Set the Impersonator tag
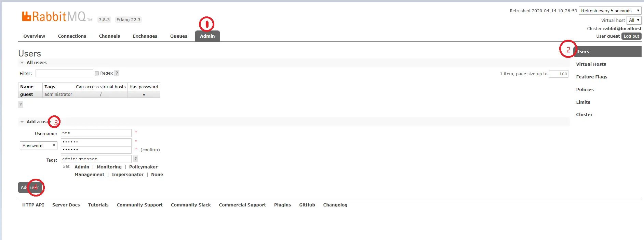Viewport: 644px width, 240px height. pyautogui.click(x=128, y=174)
